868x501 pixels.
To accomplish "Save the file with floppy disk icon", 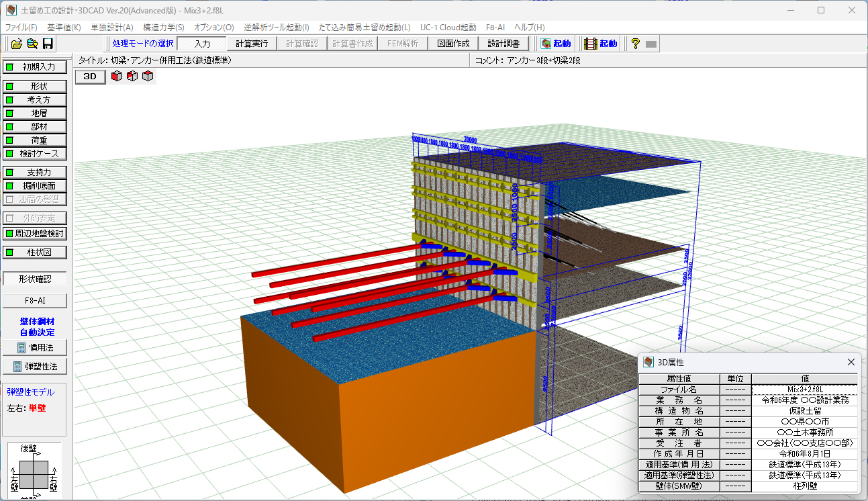I will tap(48, 44).
